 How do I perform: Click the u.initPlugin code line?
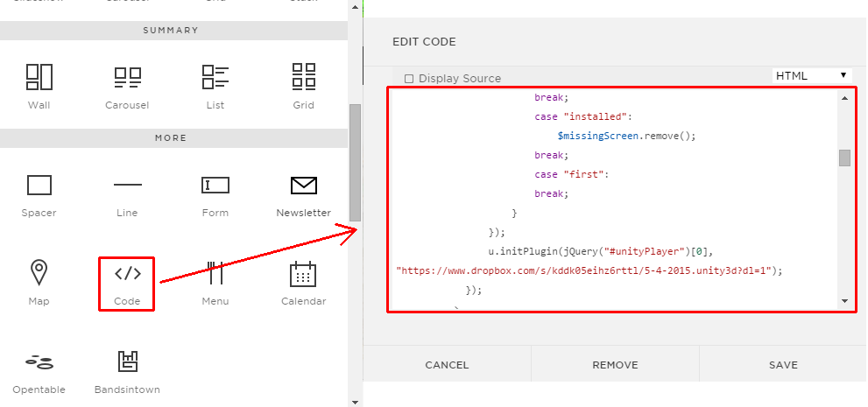[601, 251]
